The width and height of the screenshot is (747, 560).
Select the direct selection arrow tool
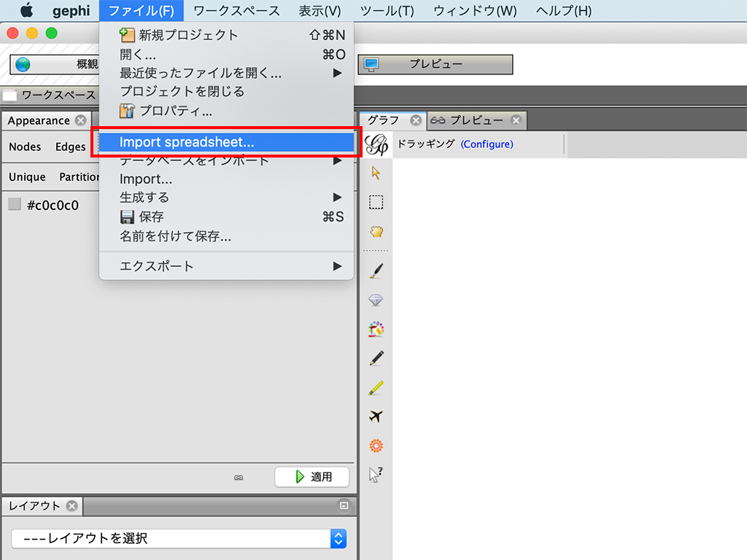[x=376, y=173]
